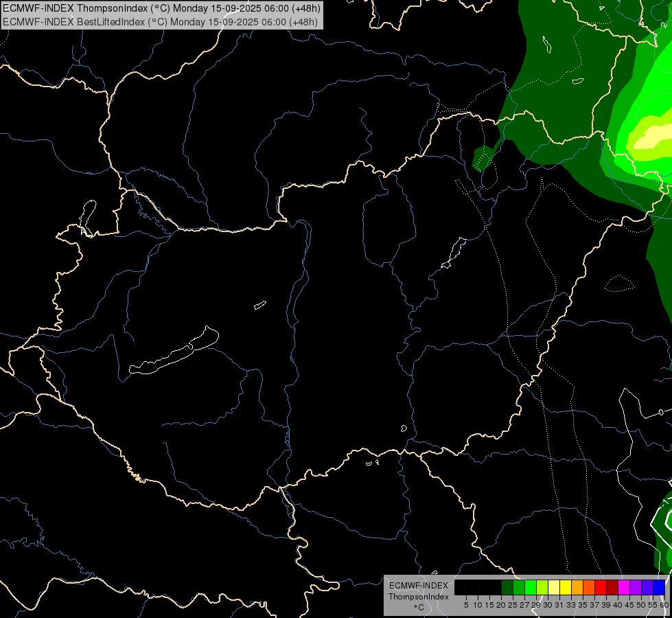Click the ECMWF-INDEX label in the legend
The width and height of the screenshot is (672, 618).
pos(419,586)
